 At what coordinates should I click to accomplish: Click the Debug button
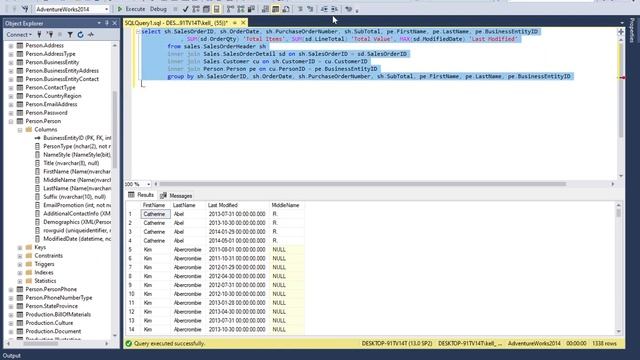coord(158,9)
